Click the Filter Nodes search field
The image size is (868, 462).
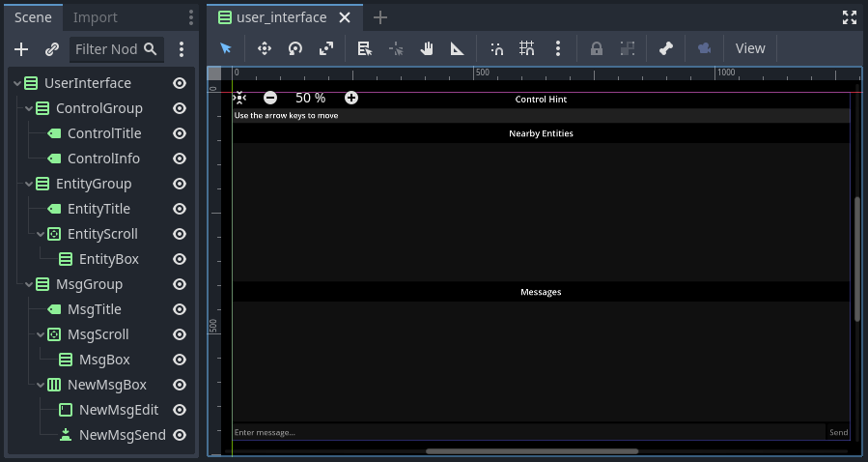click(106, 49)
